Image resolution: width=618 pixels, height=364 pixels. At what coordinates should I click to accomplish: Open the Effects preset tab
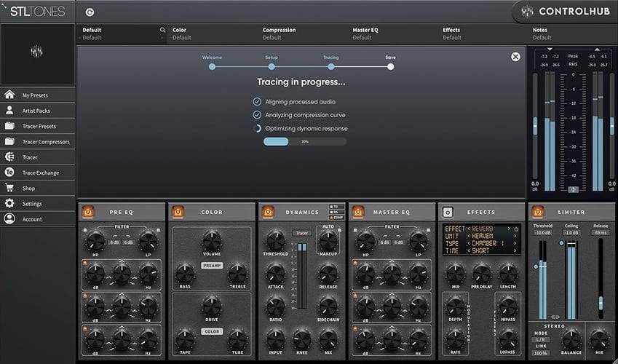[484, 33]
